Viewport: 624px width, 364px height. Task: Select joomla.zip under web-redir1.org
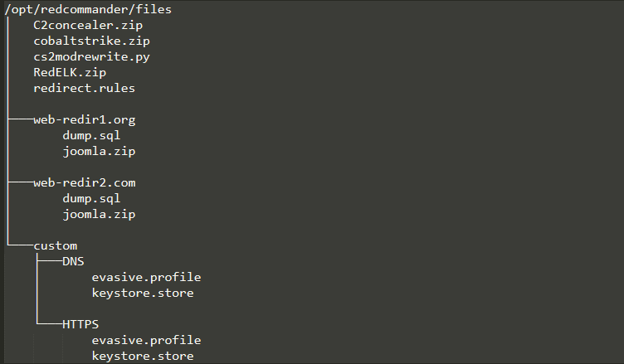pos(99,151)
